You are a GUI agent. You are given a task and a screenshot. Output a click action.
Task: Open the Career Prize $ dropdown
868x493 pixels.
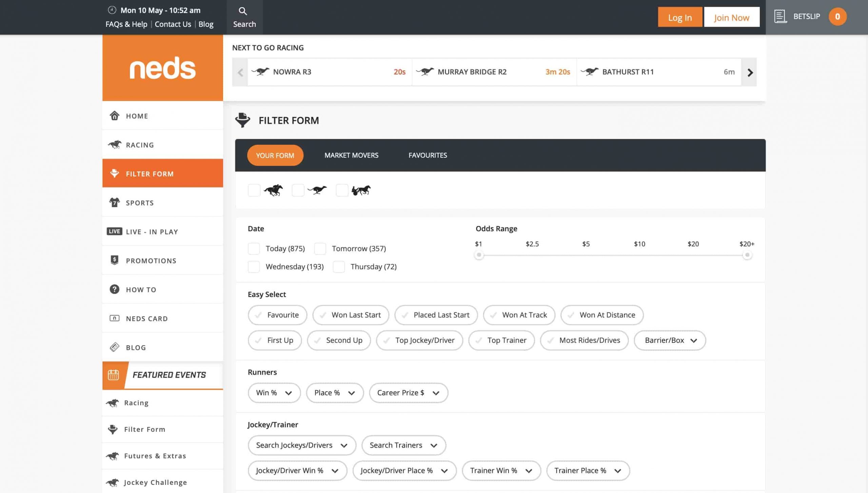click(408, 393)
